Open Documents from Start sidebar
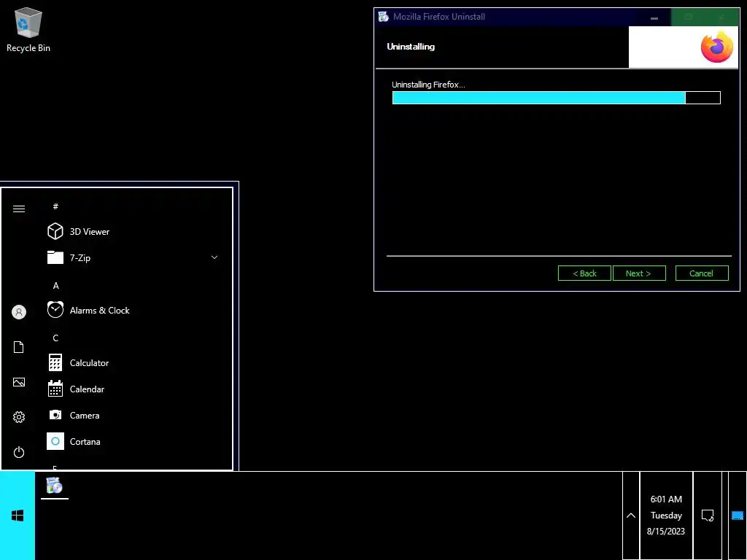The image size is (747, 560). [19, 347]
